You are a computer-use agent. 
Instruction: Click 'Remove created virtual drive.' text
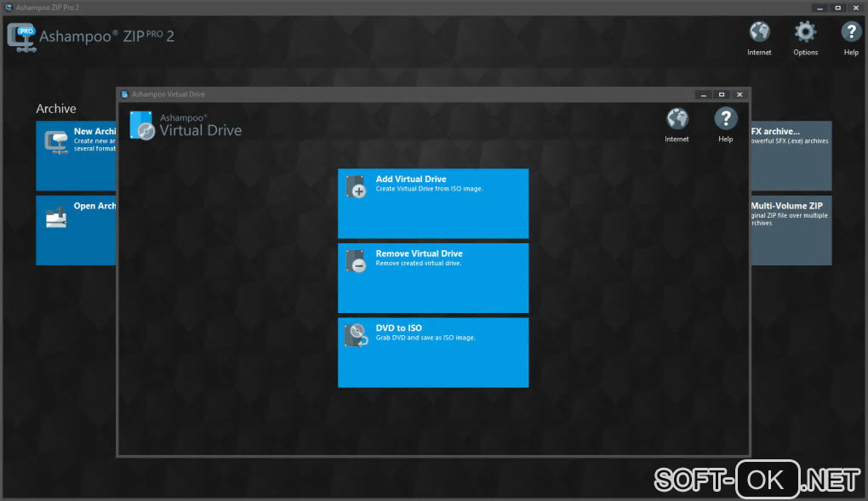[419, 264]
